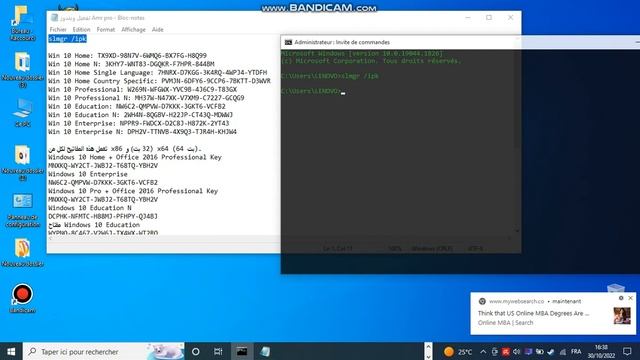Viewport: 640px width, 360px height.
Task: Open the Windows Start menu
Action: pos(11,351)
